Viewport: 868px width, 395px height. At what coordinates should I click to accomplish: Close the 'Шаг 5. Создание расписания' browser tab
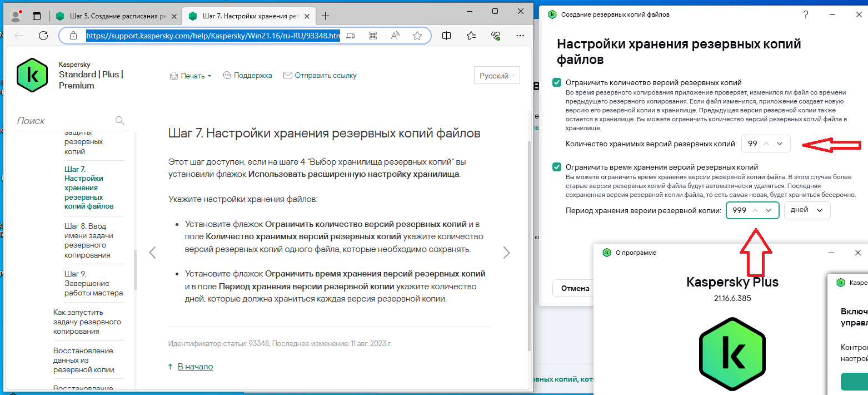tap(173, 16)
